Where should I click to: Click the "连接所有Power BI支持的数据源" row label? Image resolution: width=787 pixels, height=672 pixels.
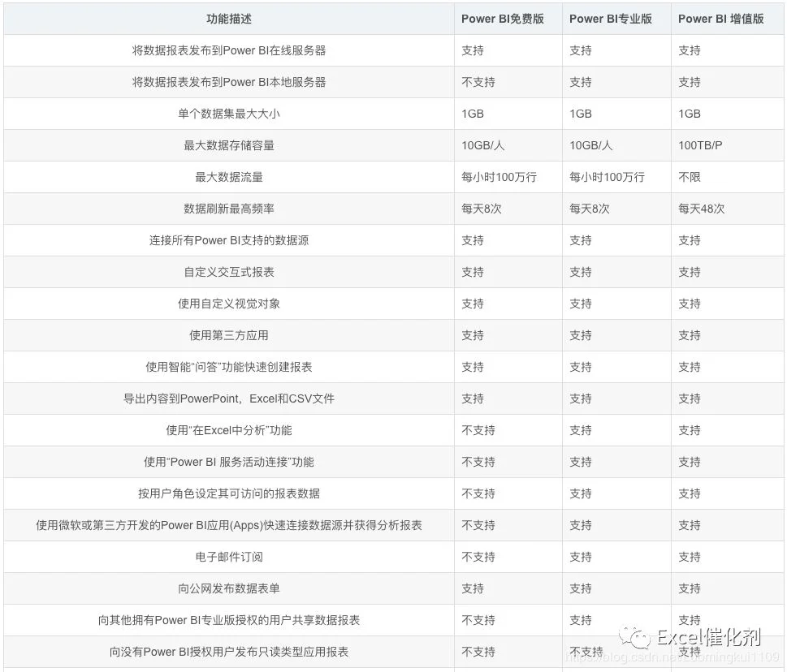tap(229, 240)
